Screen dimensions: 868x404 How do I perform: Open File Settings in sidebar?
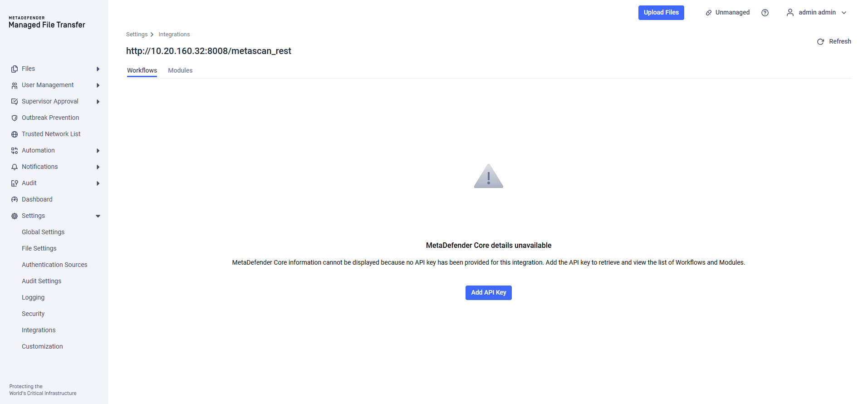pos(39,248)
